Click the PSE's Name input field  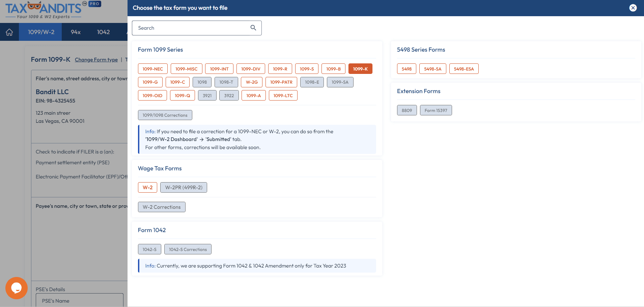[x=80, y=300]
